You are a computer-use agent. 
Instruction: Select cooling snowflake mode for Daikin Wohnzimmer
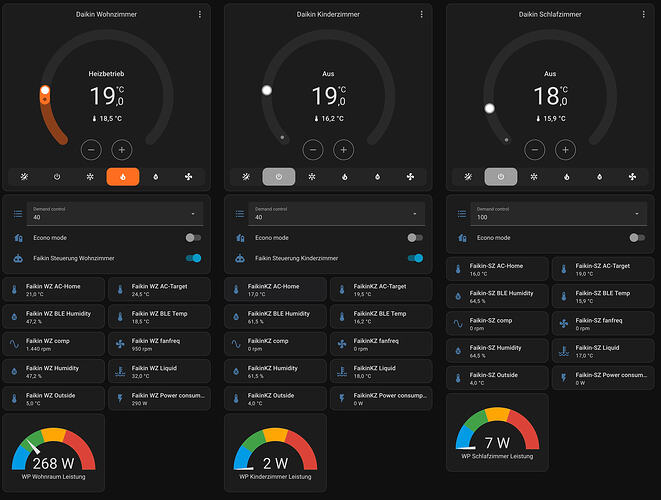pos(90,177)
